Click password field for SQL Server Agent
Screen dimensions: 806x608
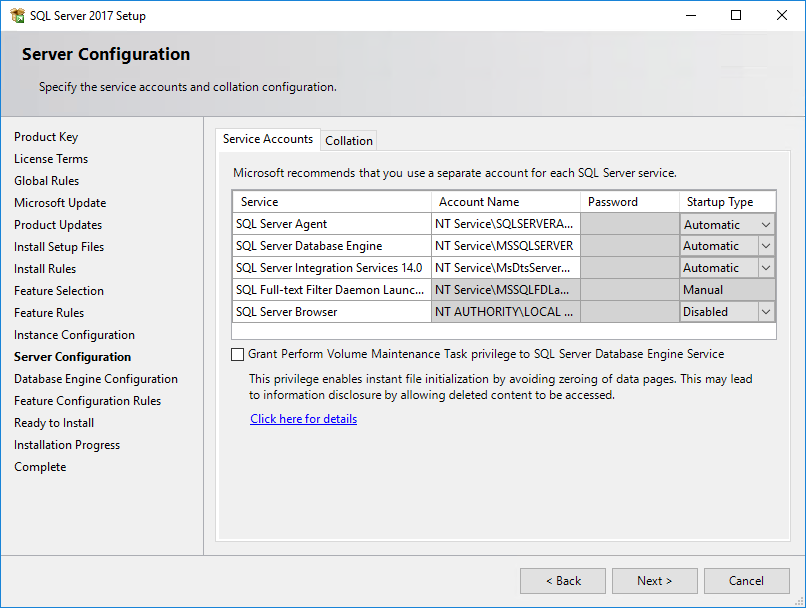(630, 224)
